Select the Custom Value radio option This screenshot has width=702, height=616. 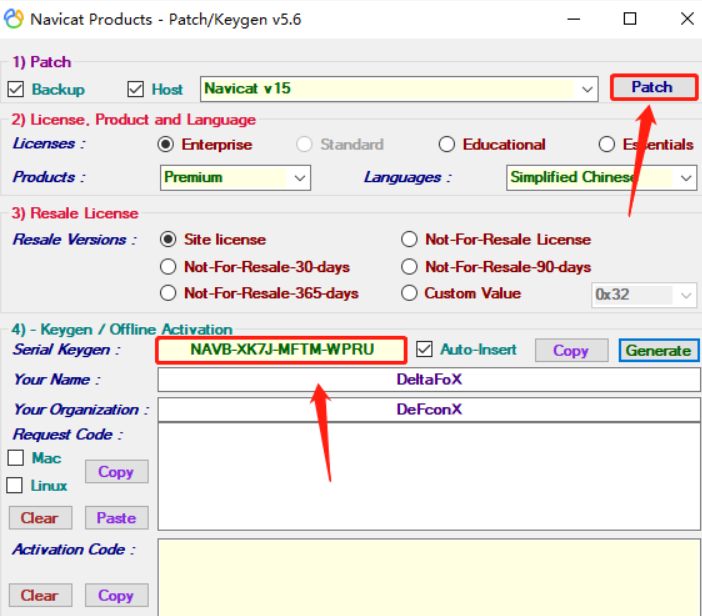409,293
